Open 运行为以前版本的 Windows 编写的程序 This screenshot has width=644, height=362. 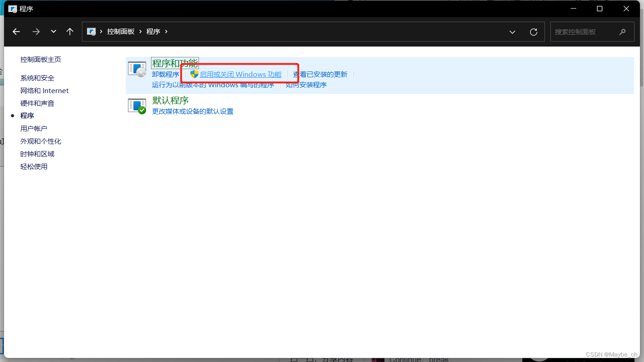pyautogui.click(x=213, y=85)
